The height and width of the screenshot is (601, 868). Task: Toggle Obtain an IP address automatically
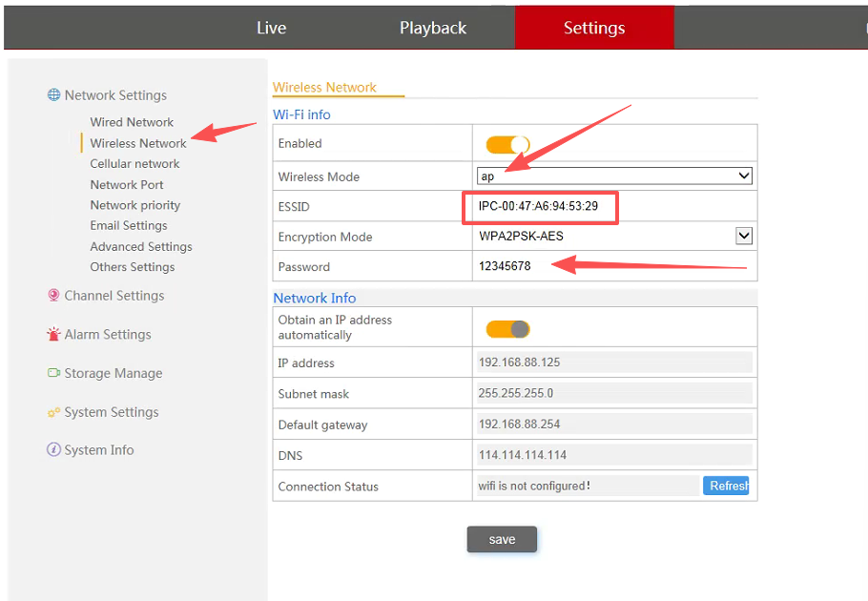click(x=507, y=329)
